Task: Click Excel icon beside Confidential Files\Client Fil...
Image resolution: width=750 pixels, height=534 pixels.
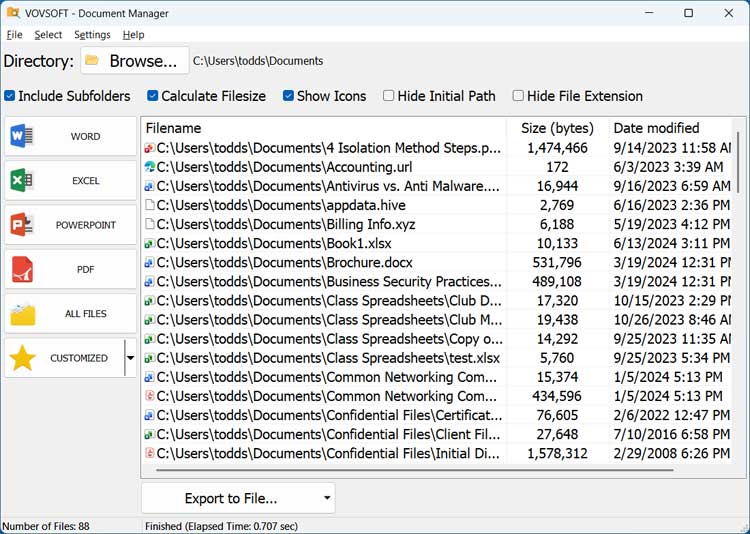Action: (x=150, y=434)
